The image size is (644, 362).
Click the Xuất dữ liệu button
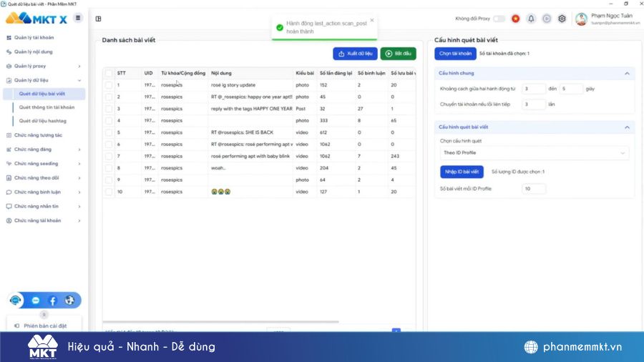click(x=355, y=54)
